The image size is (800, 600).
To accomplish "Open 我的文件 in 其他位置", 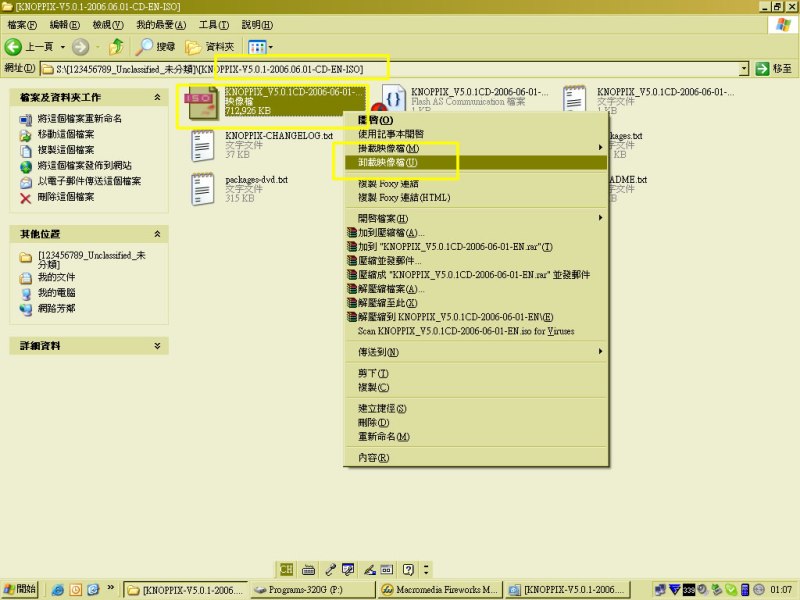I will (x=56, y=277).
